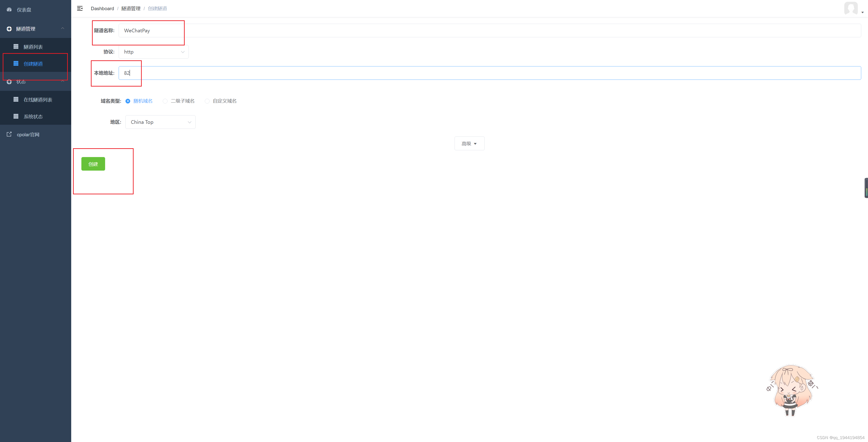Select the 自定义域名 radio option
868x442 pixels.
coord(207,101)
